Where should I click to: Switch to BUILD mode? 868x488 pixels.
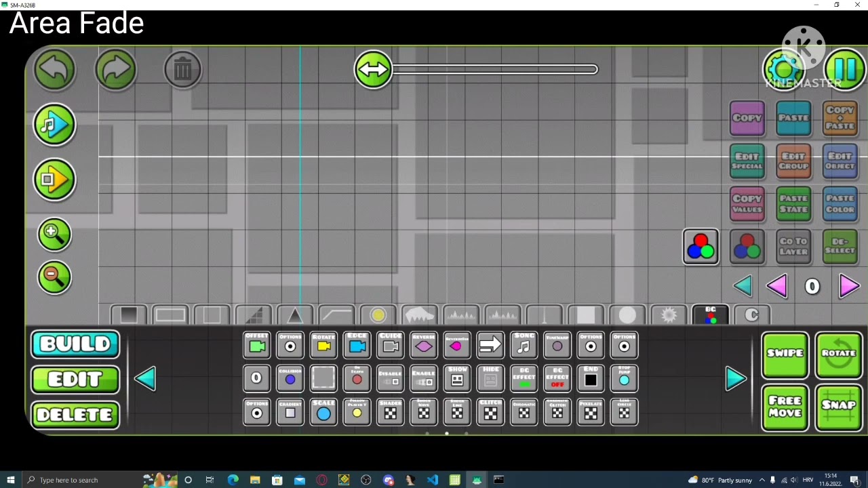[75, 344]
